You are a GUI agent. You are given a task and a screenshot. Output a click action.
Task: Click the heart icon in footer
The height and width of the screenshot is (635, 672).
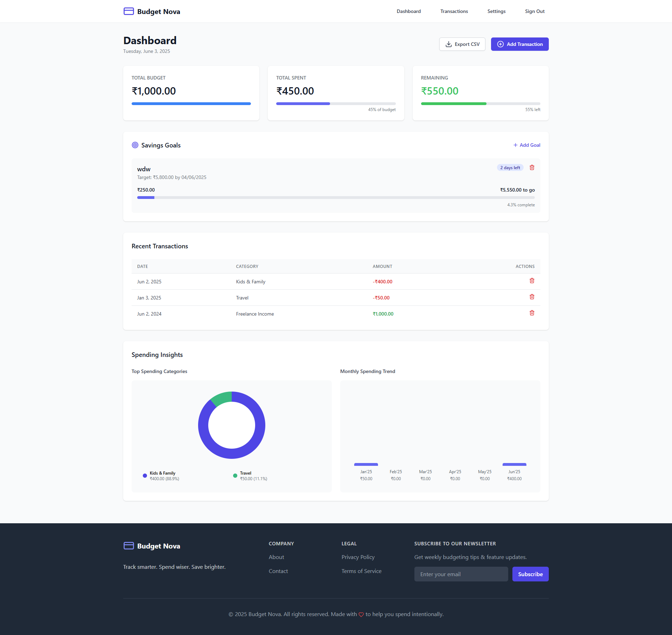pyautogui.click(x=361, y=614)
